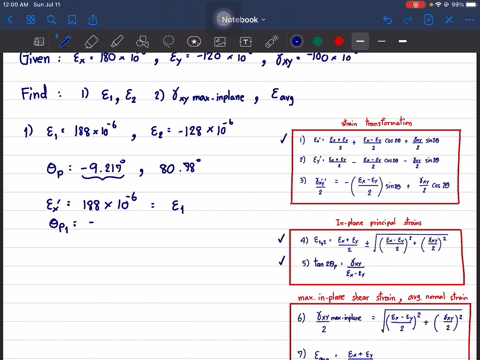Open search in the notebook
Screen dimensions: 480x360
pos(51,20)
